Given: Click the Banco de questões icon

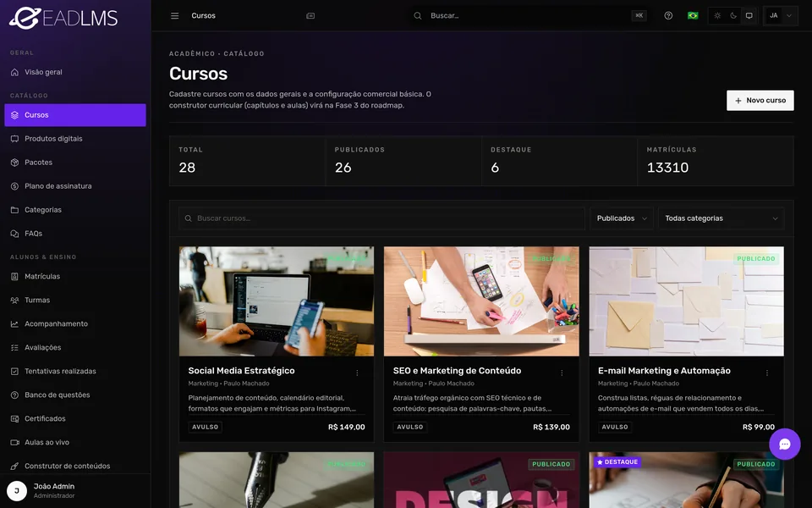Looking at the screenshot, I should click(14, 395).
